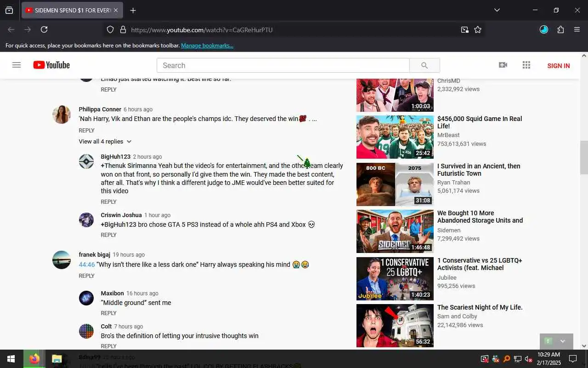The height and width of the screenshot is (368, 588).
Task: Close the SIDEMEN SPEND $1 tab
Action: pos(116,10)
